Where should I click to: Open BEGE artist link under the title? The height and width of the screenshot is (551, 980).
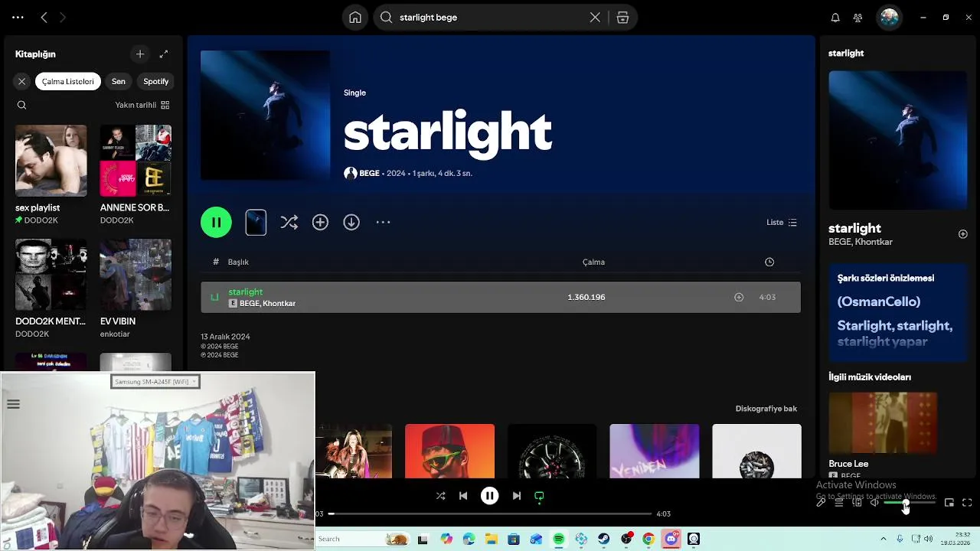coord(369,174)
